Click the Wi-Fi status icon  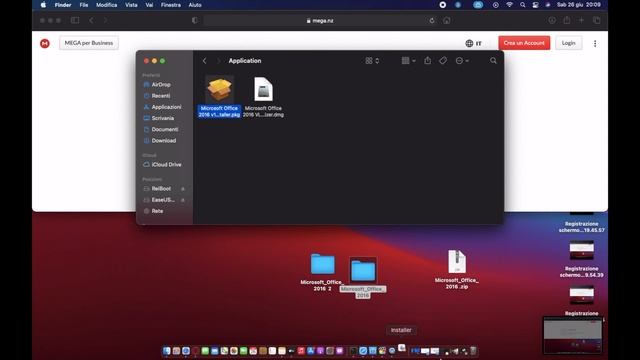tap(509, 5)
